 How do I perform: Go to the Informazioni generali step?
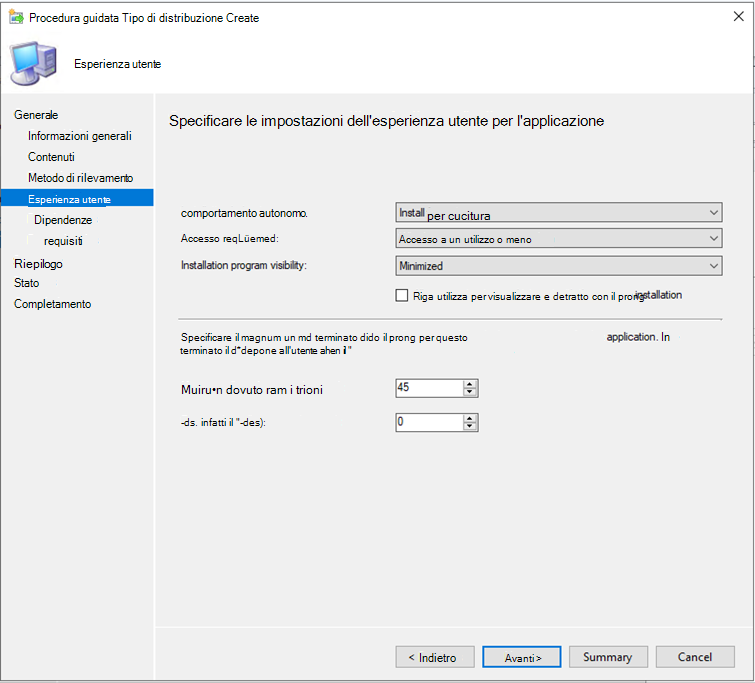[79, 136]
